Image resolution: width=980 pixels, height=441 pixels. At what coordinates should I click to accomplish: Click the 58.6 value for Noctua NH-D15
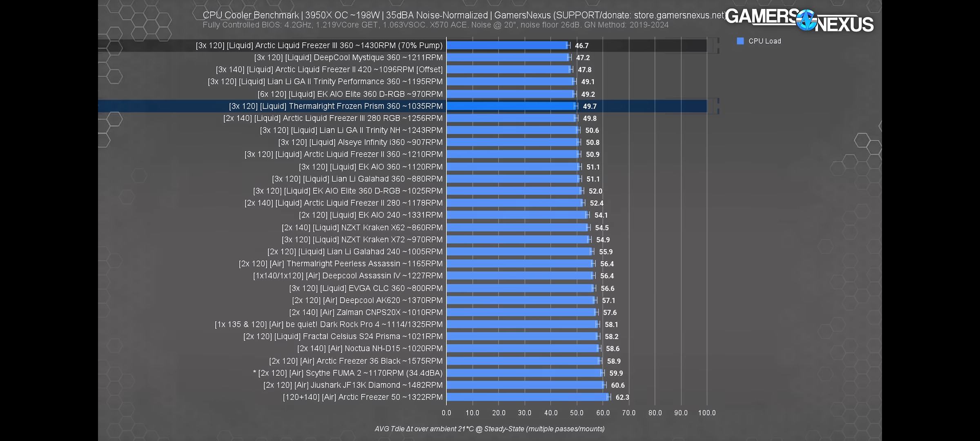click(612, 349)
